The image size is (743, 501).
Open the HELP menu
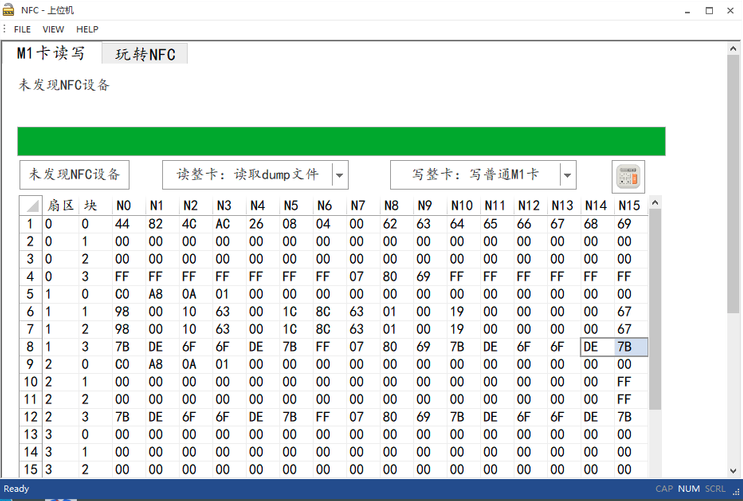(x=87, y=29)
